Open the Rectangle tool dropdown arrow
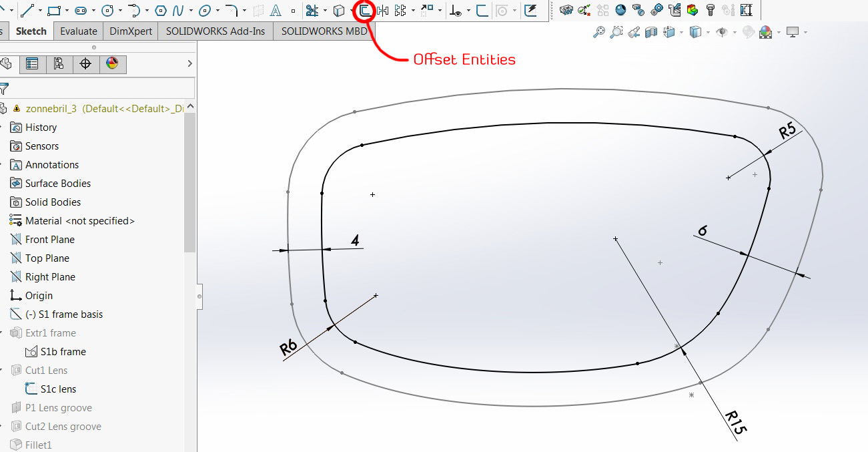The image size is (868, 452). click(67, 11)
